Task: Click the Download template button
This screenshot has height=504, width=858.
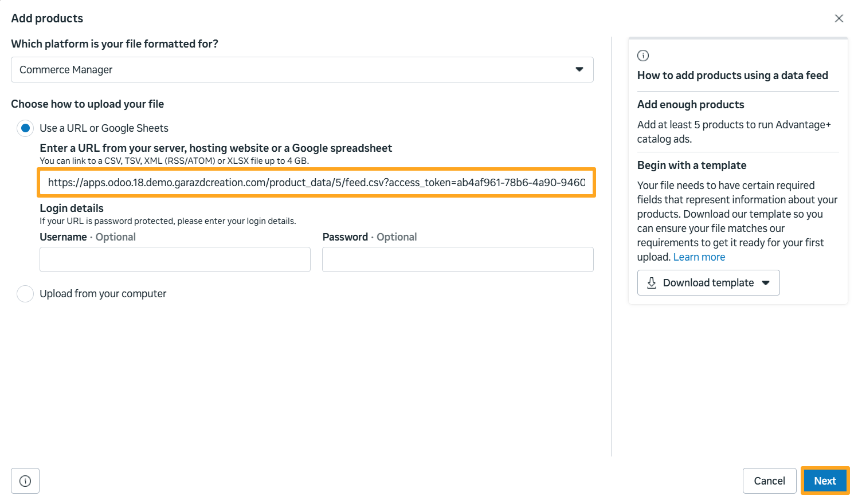Action: click(708, 283)
